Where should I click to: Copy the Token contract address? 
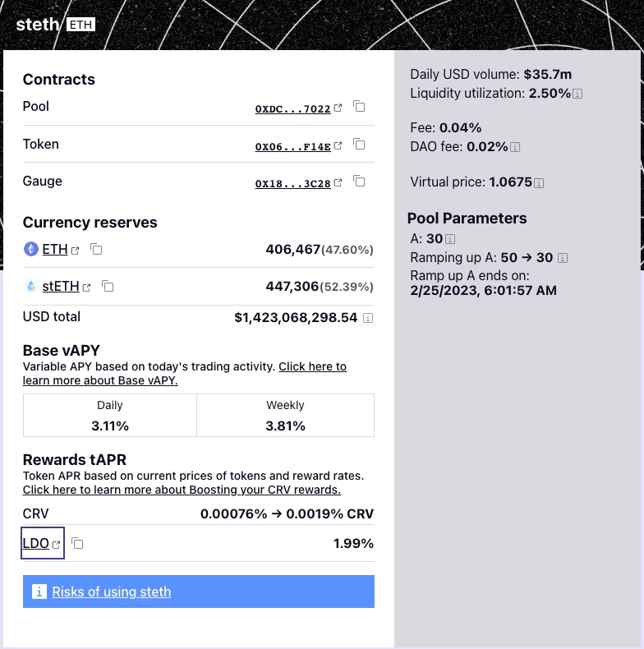[x=359, y=144]
